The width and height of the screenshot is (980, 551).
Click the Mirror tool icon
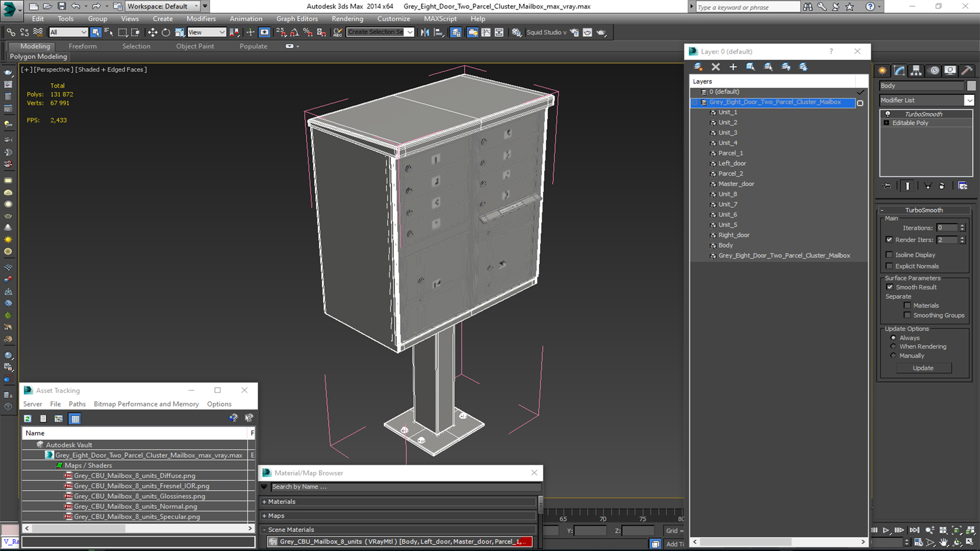coord(425,32)
